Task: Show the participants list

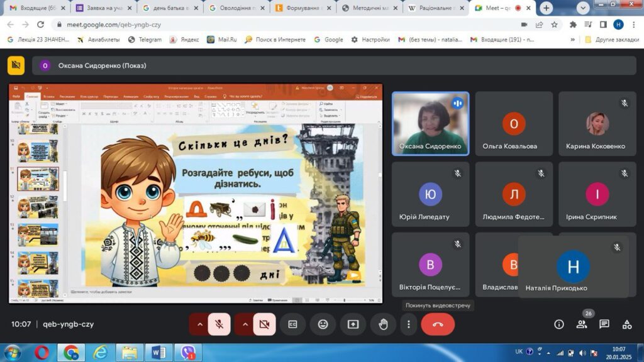Action: [x=582, y=324]
